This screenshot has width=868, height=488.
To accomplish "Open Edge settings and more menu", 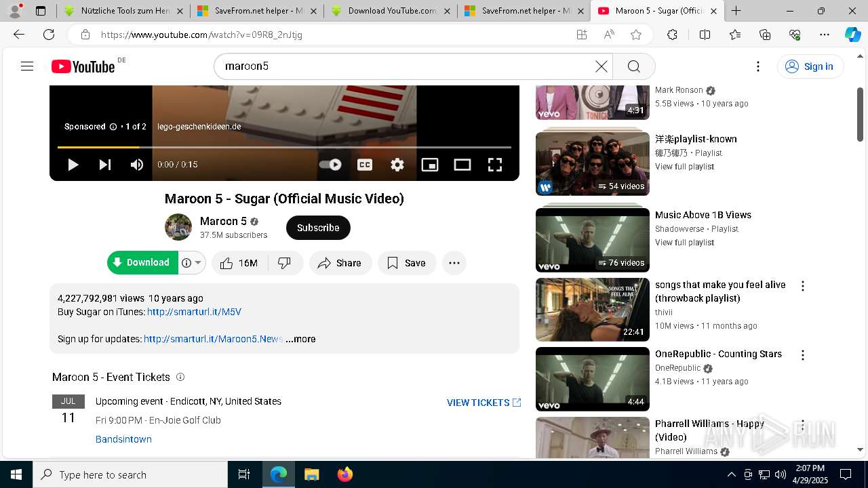I will [824, 35].
